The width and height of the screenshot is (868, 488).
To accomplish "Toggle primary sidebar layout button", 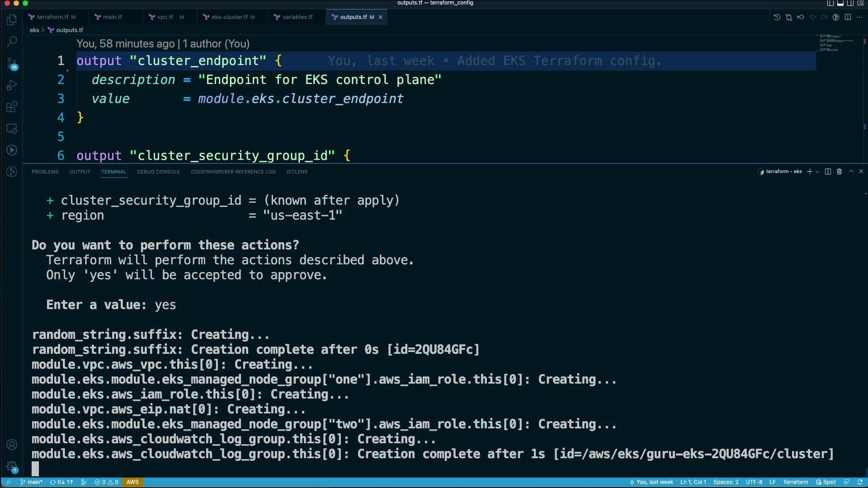I will click(830, 3).
